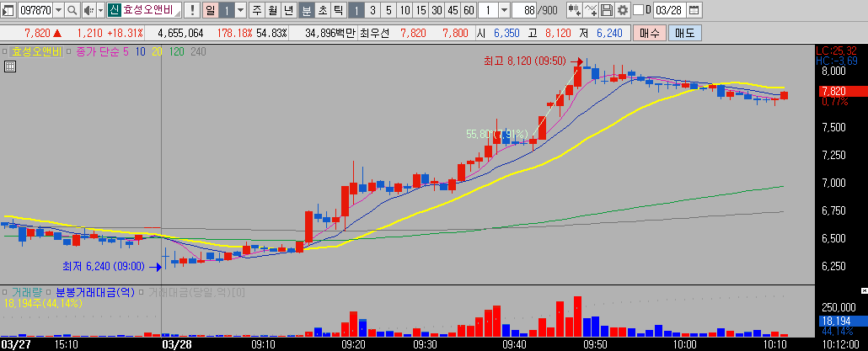
Task: Select the 초 seconds chart button
Action: coord(322,10)
